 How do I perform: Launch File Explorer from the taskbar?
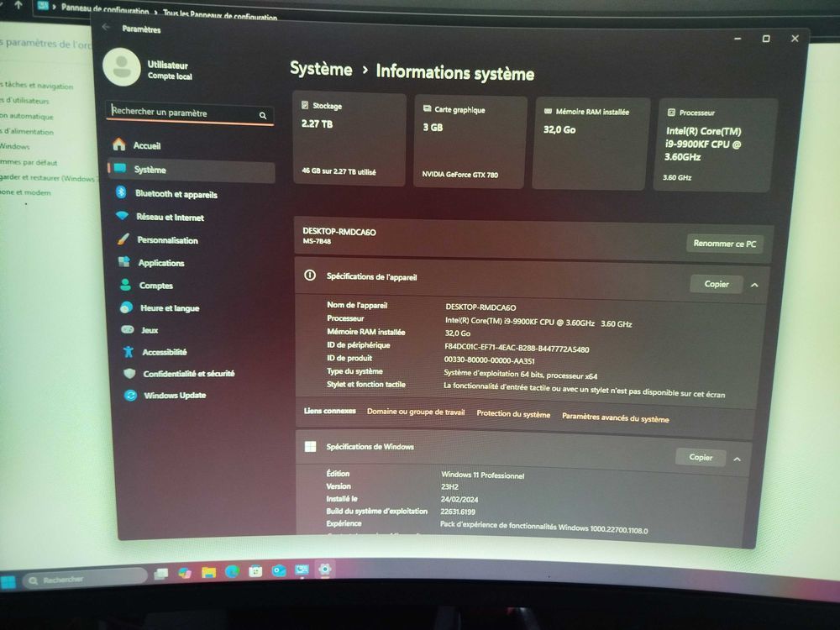click(208, 572)
